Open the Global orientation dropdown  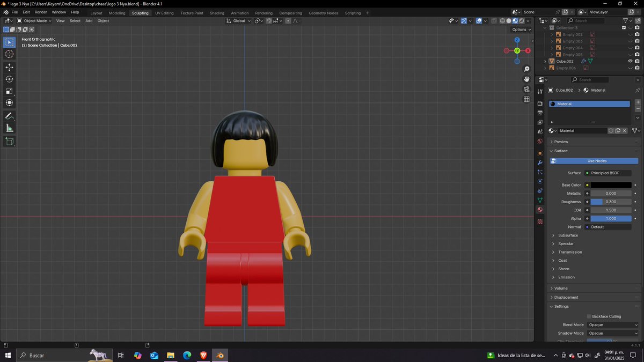tap(238, 21)
